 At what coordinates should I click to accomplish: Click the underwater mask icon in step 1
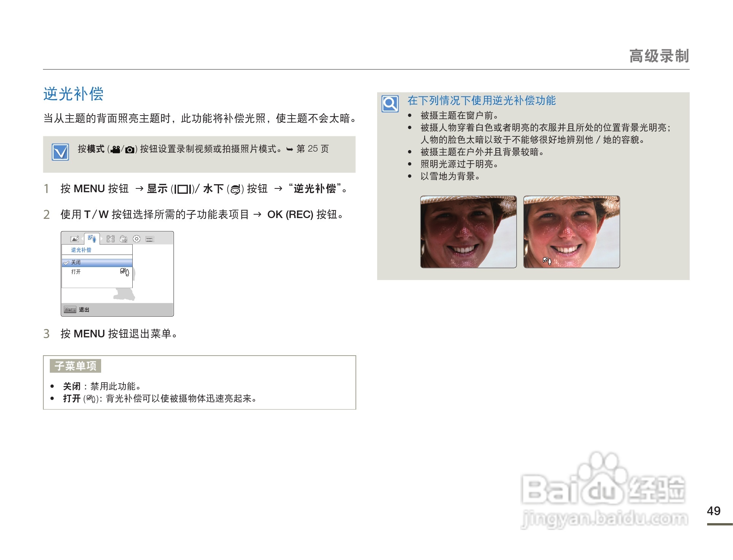(x=235, y=189)
